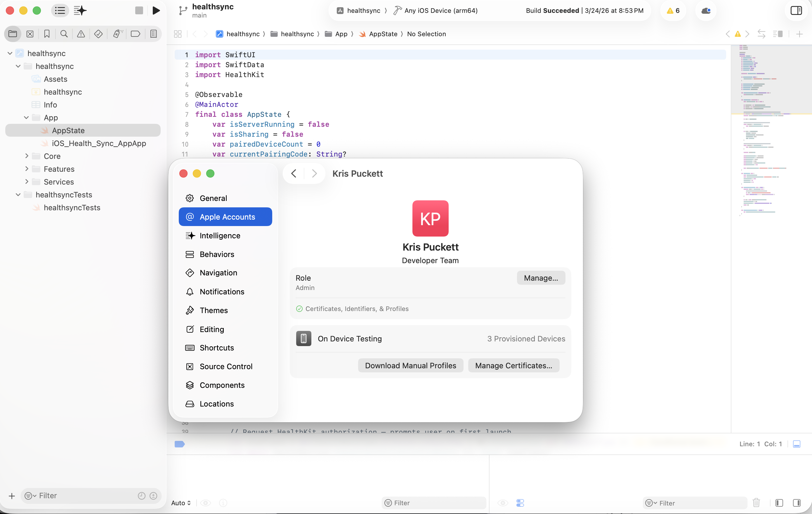Open the Auto variables view dropdown
The height and width of the screenshot is (514, 812).
pyautogui.click(x=181, y=503)
